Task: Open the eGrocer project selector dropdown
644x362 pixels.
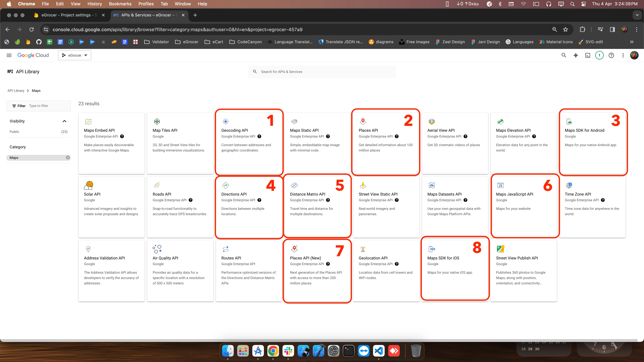Action: point(74,55)
